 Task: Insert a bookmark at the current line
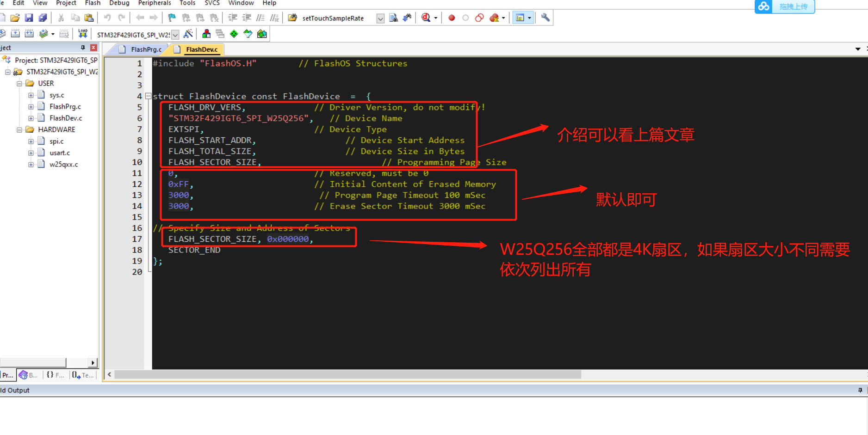[x=171, y=18]
